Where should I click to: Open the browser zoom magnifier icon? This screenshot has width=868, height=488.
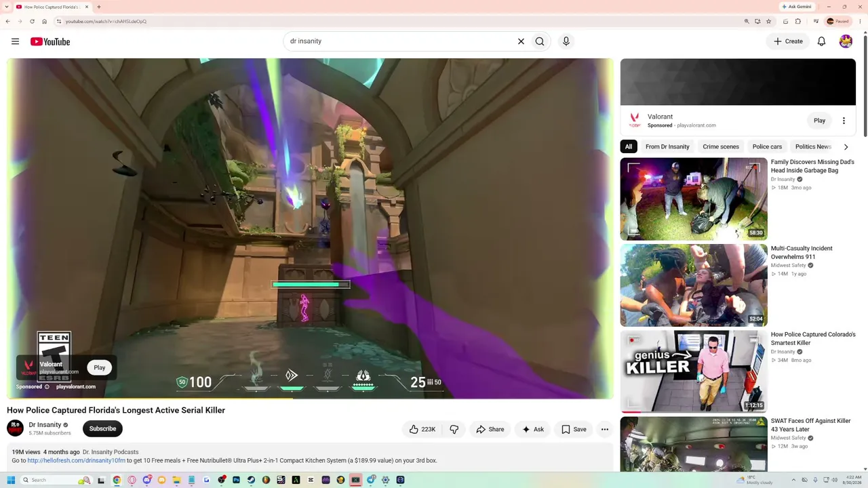[747, 21]
